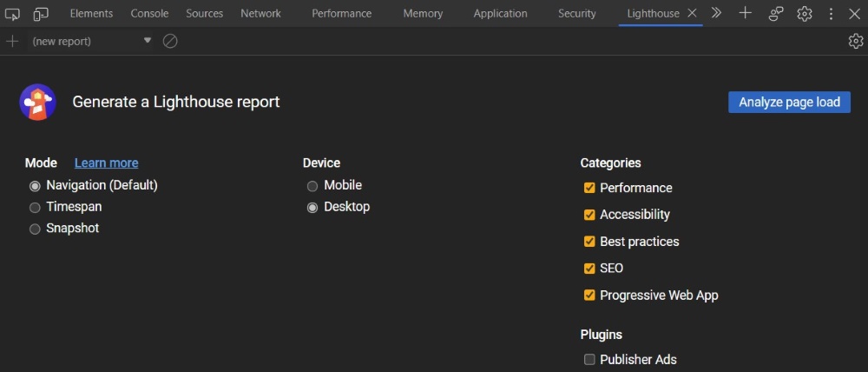Close DevTools with the X icon
The height and width of the screenshot is (372, 868).
click(x=855, y=14)
